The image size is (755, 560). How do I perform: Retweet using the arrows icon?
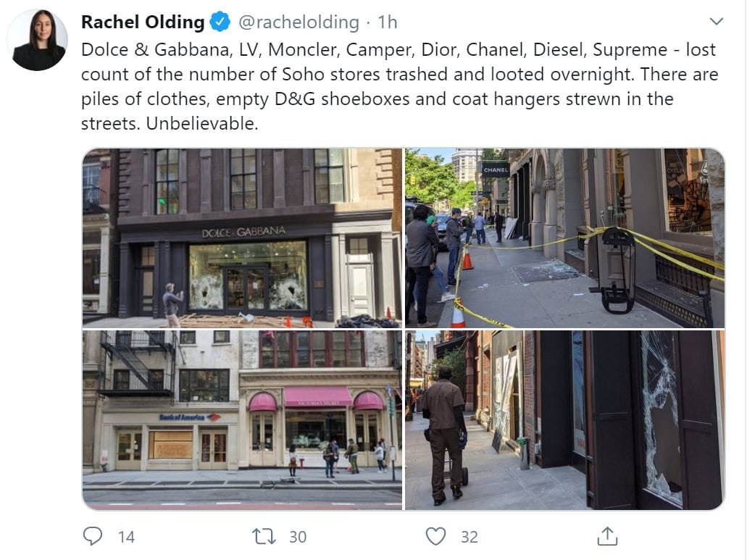(x=264, y=536)
